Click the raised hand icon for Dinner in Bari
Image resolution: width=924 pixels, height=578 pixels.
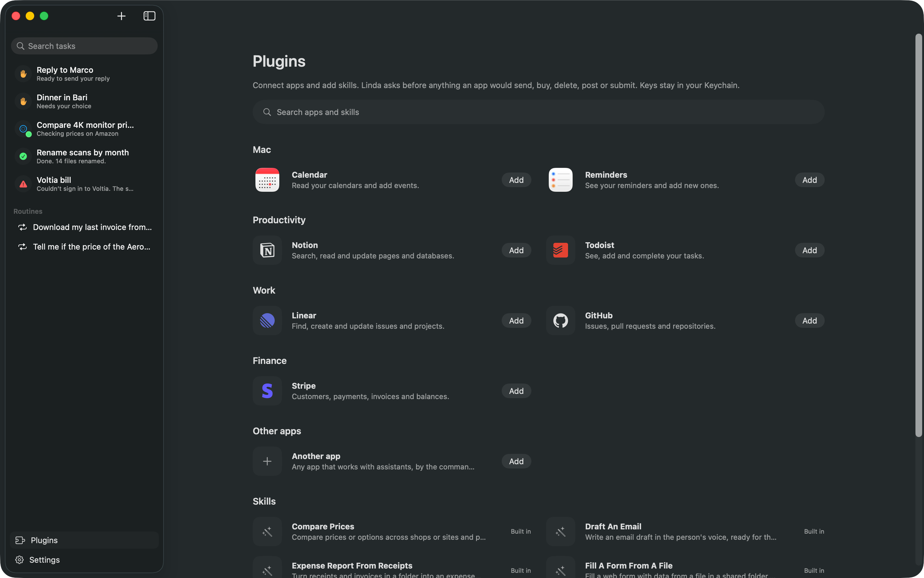tap(23, 101)
